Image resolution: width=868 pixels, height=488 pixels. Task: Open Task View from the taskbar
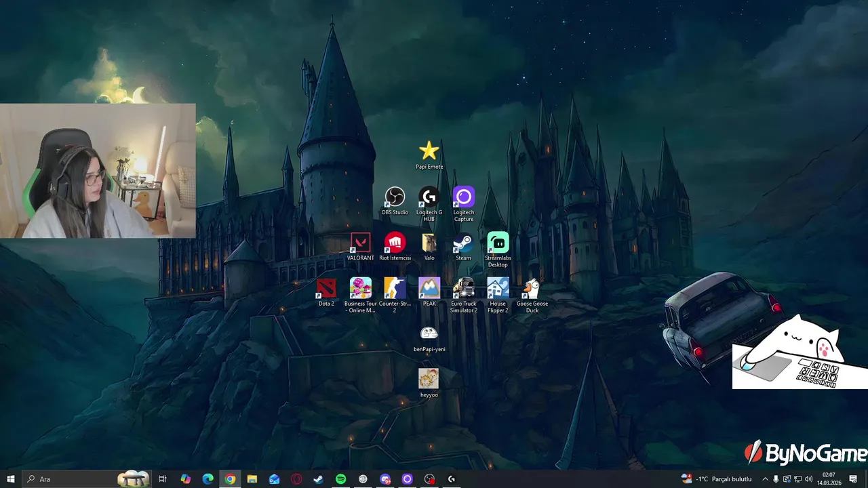pyautogui.click(x=163, y=479)
